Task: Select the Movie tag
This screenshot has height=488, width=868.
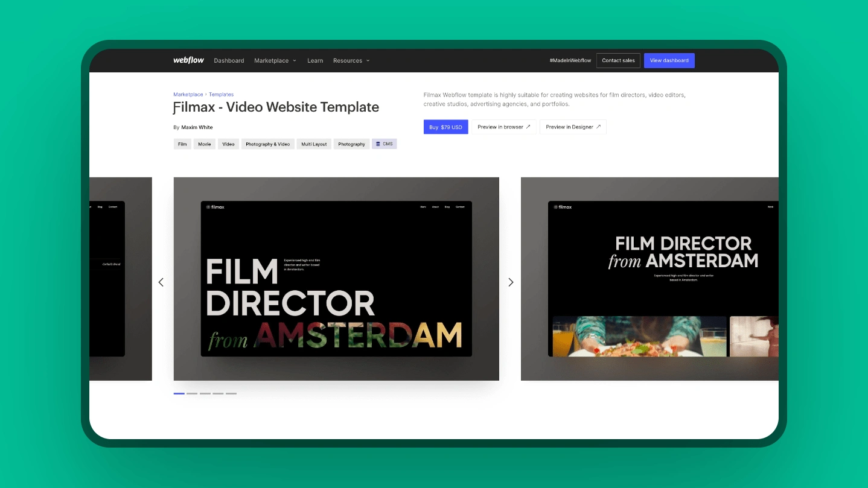Action: click(x=205, y=144)
